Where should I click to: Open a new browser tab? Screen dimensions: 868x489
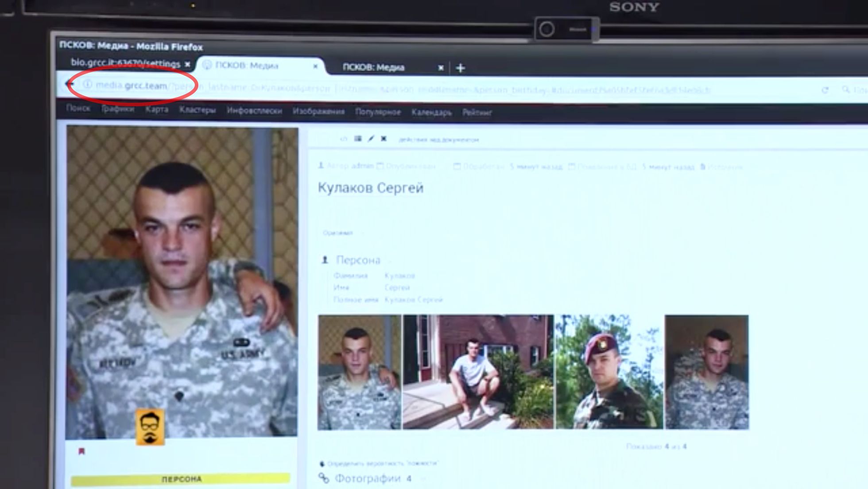pos(460,68)
